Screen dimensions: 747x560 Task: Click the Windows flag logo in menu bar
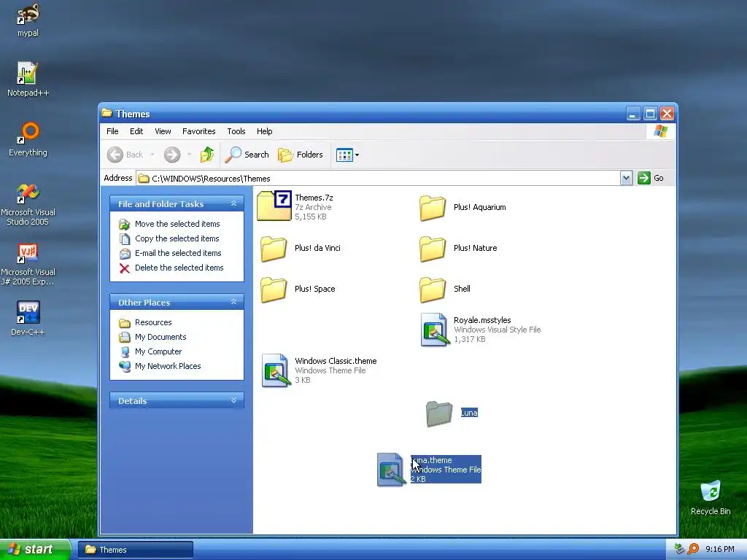pyautogui.click(x=661, y=131)
